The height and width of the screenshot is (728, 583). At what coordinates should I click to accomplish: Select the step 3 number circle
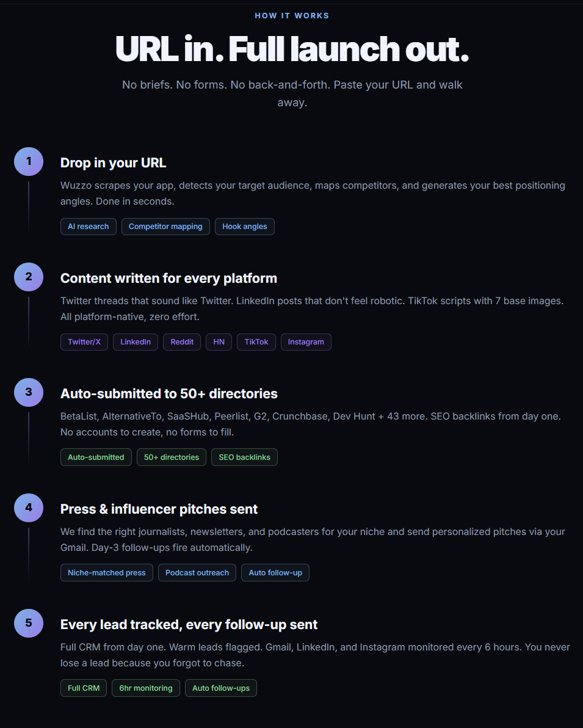[x=29, y=392]
